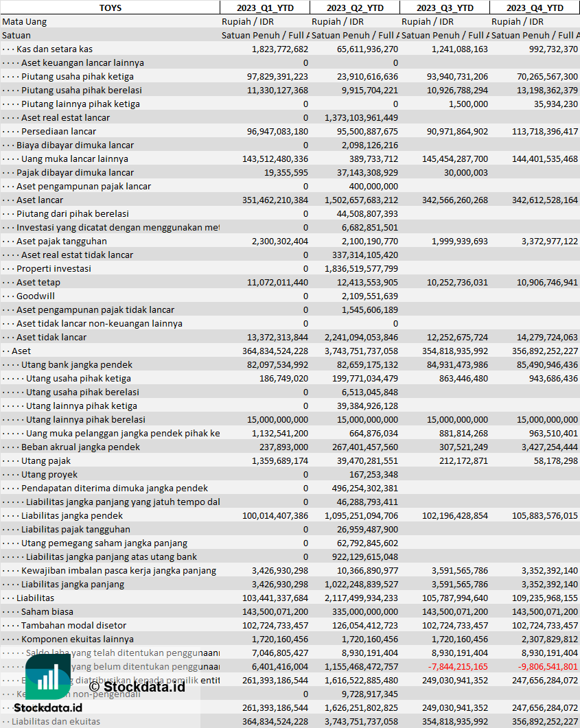
Task: Select Aset real estat lancar label
Action: point(65,117)
